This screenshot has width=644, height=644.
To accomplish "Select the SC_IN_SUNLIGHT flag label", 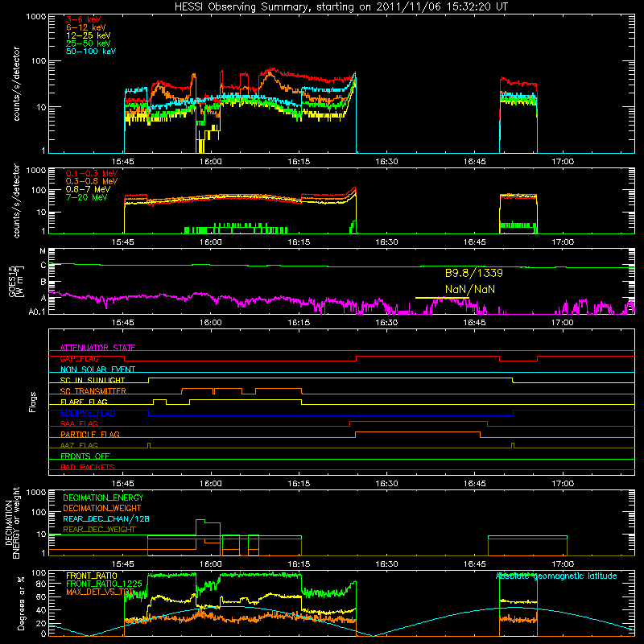I will 93,380.
